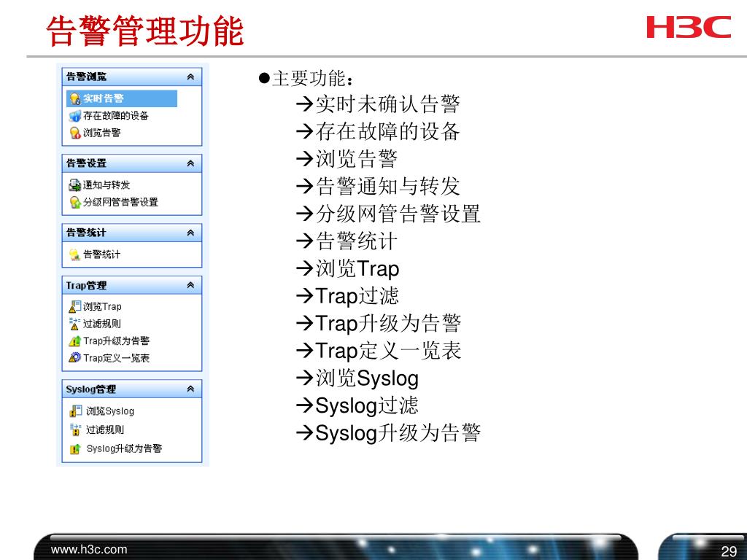Click the 告警统计 statistics icon
The height and width of the screenshot is (560, 747).
click(x=75, y=254)
